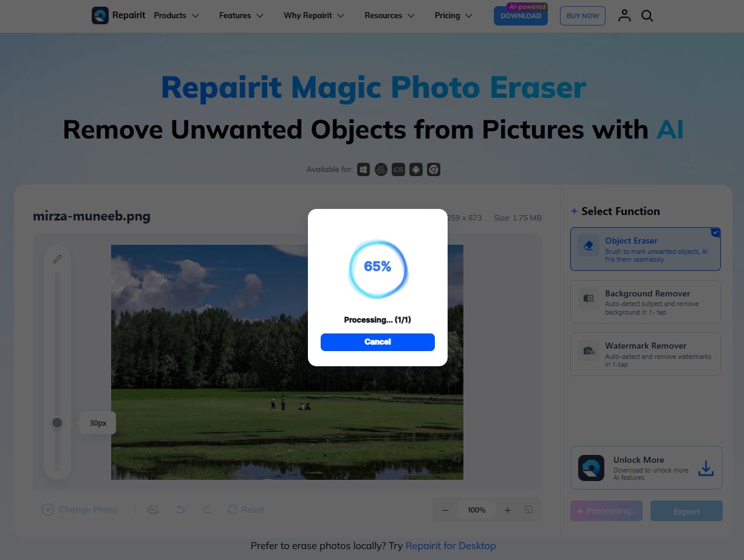Click the mirza-muneeb.png file name

coord(92,216)
